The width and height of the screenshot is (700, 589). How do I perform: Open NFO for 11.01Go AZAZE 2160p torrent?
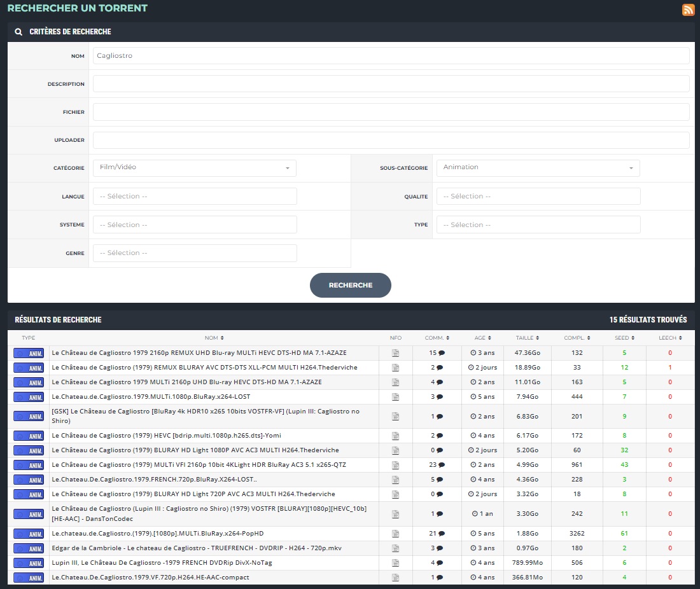(396, 382)
